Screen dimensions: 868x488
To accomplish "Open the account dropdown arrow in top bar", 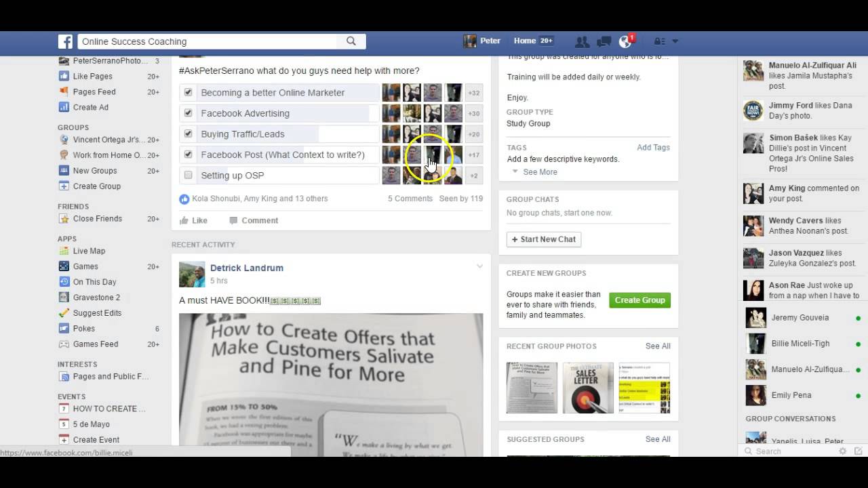I will pos(675,41).
